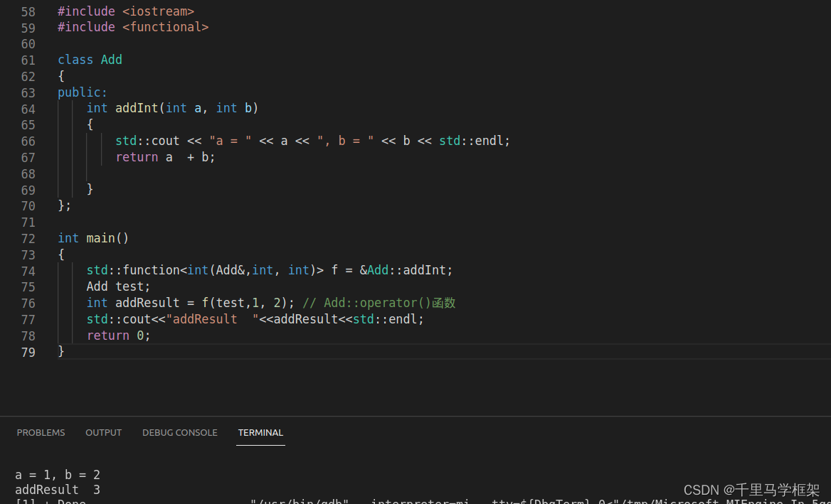This screenshot has width=831, height=504.
Task: Click the 'public:' access specifier
Action: coord(83,92)
